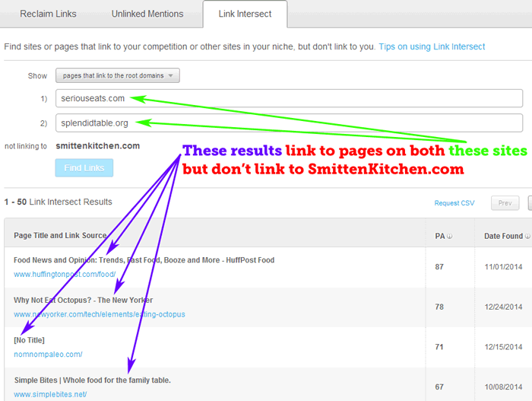Click the seriouseats.com input field
This screenshot has height=401, width=532.
click(289, 98)
